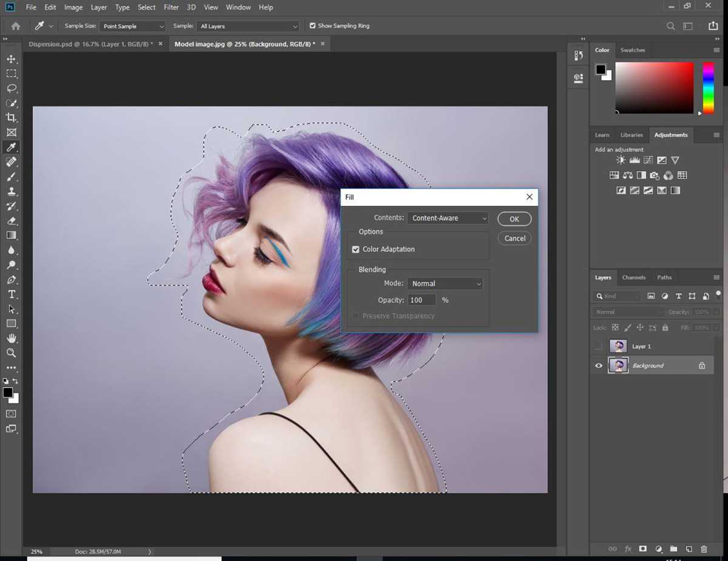Toggle Show Sampling Ring off
The width and height of the screenshot is (728, 561).
312,25
